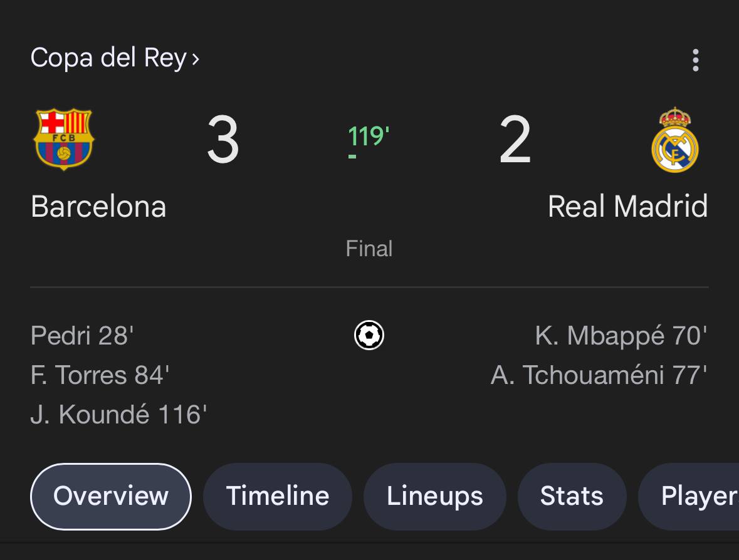Image resolution: width=739 pixels, height=560 pixels.
Task: Click Real Madrid's score of 2
Action: click(x=515, y=140)
